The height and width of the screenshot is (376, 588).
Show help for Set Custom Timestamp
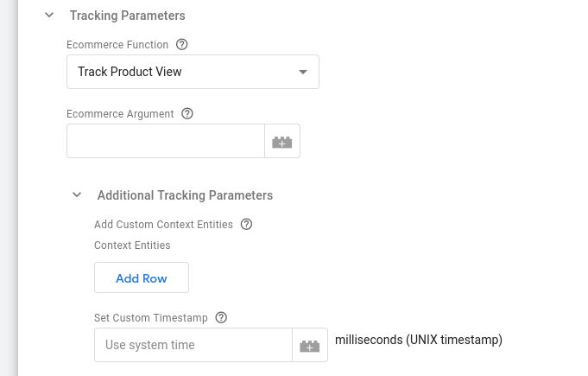click(221, 318)
